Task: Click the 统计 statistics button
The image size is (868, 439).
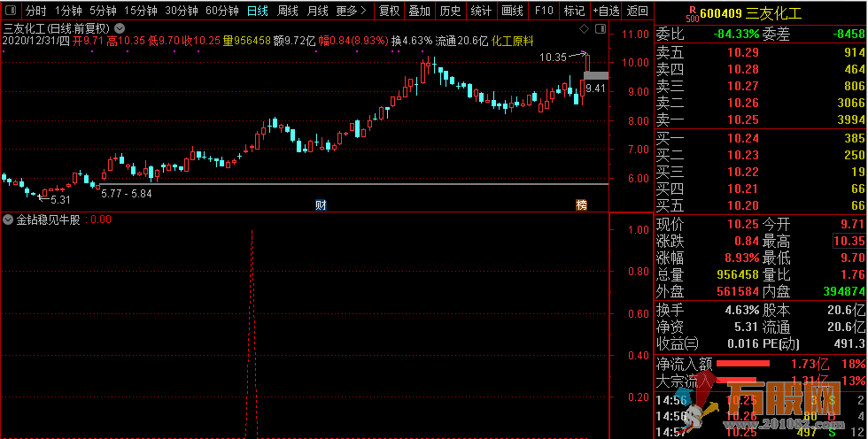Action: tap(481, 11)
